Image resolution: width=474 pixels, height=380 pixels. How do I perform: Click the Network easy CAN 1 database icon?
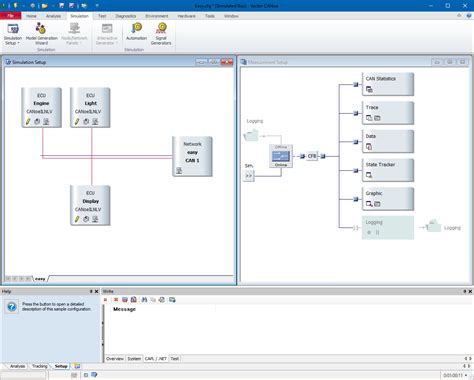click(x=179, y=171)
